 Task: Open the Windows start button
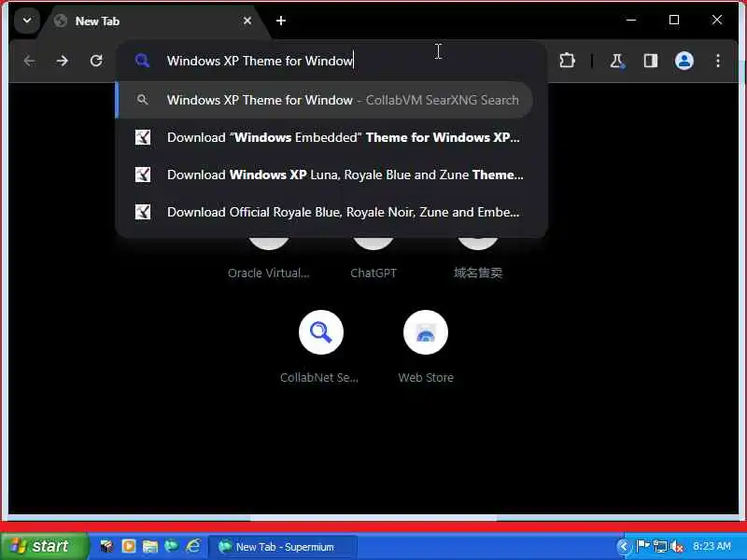click(44, 546)
